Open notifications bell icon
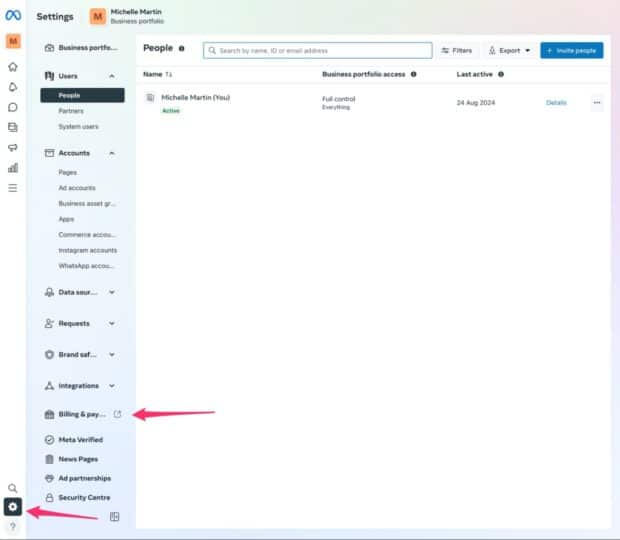Image resolution: width=620 pixels, height=540 pixels. click(13, 87)
